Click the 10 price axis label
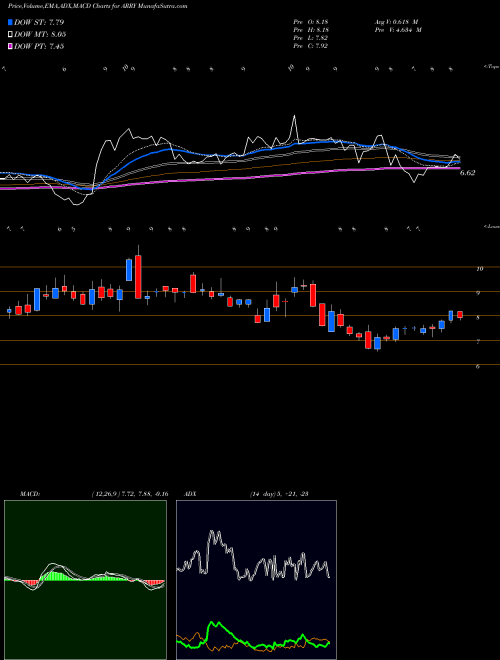Viewport: 500px width, 660px height. (x=479, y=269)
